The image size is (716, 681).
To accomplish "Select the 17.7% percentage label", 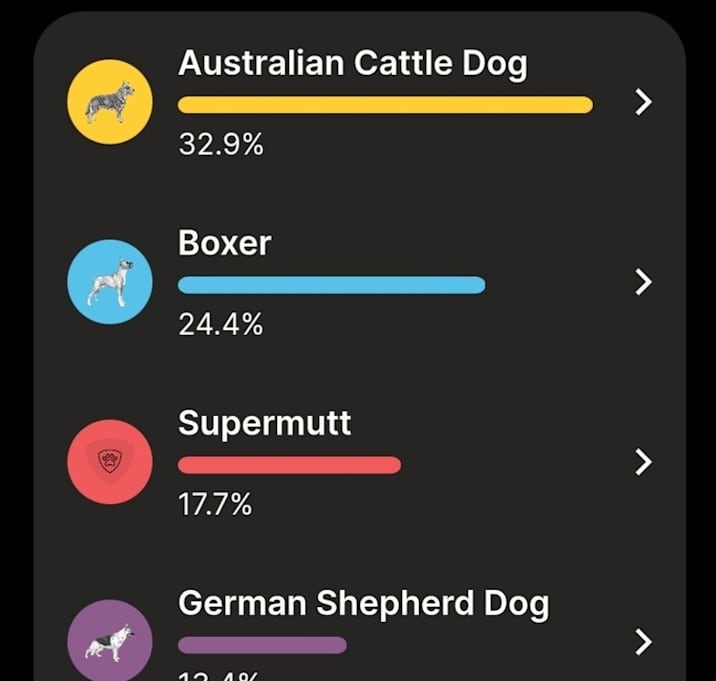I will (x=215, y=504).
